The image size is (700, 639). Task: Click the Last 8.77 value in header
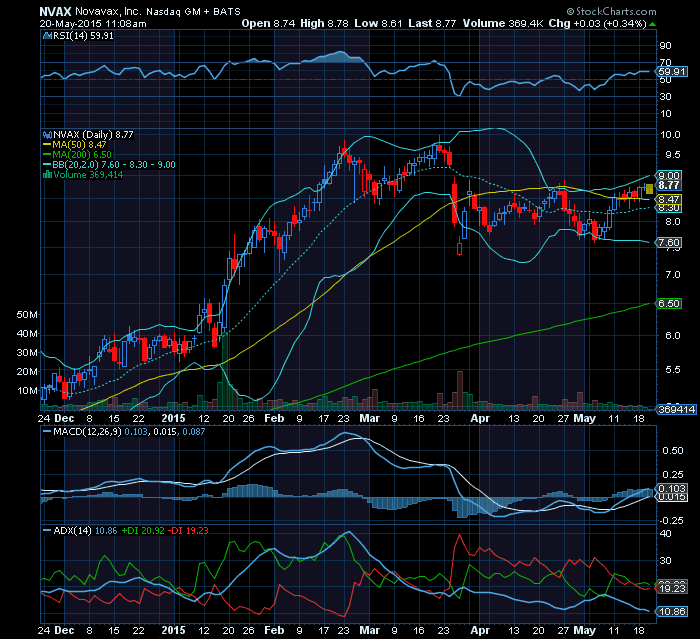pos(432,24)
